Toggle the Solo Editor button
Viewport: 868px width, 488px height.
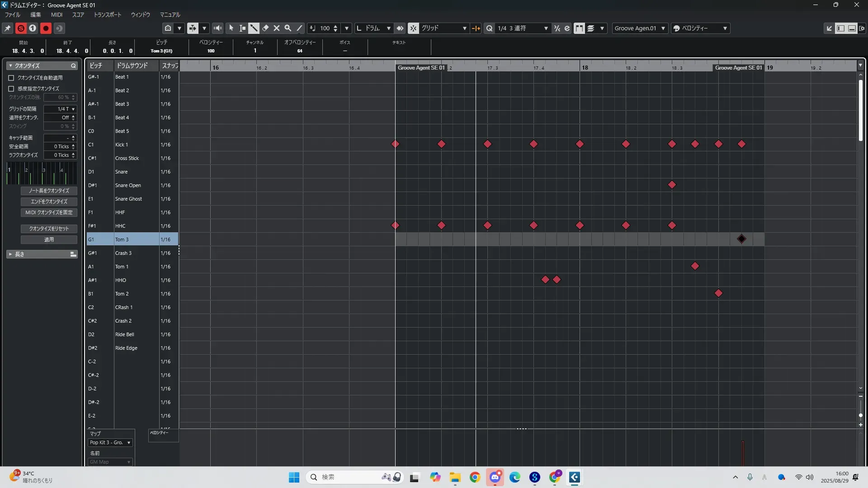[x=21, y=28]
